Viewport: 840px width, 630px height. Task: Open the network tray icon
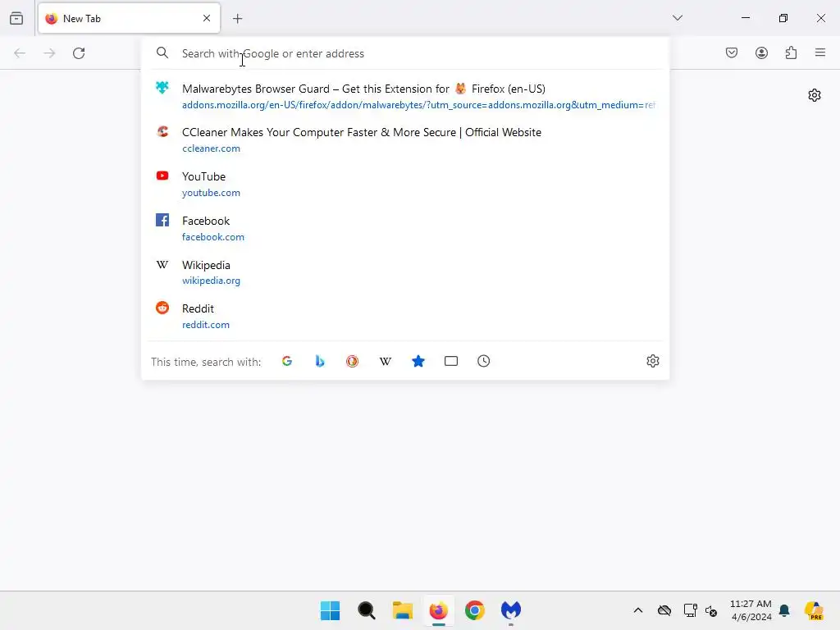(x=690, y=610)
